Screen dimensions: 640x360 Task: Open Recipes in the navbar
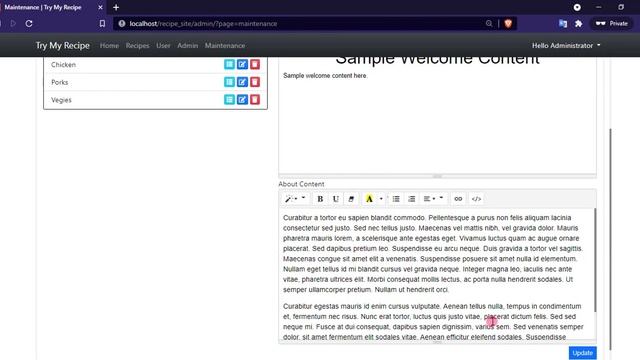(x=138, y=46)
